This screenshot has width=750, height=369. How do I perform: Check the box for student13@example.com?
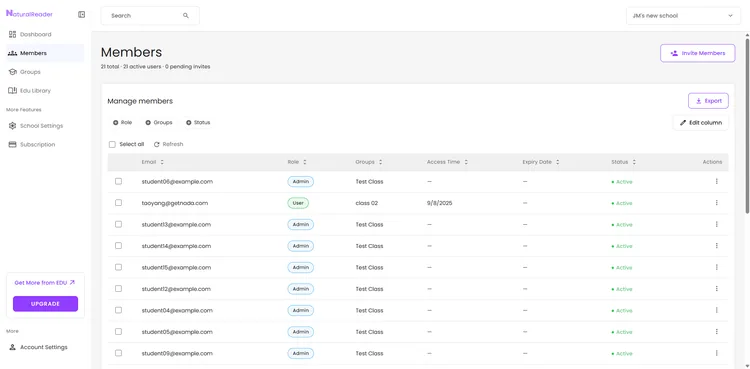(118, 224)
